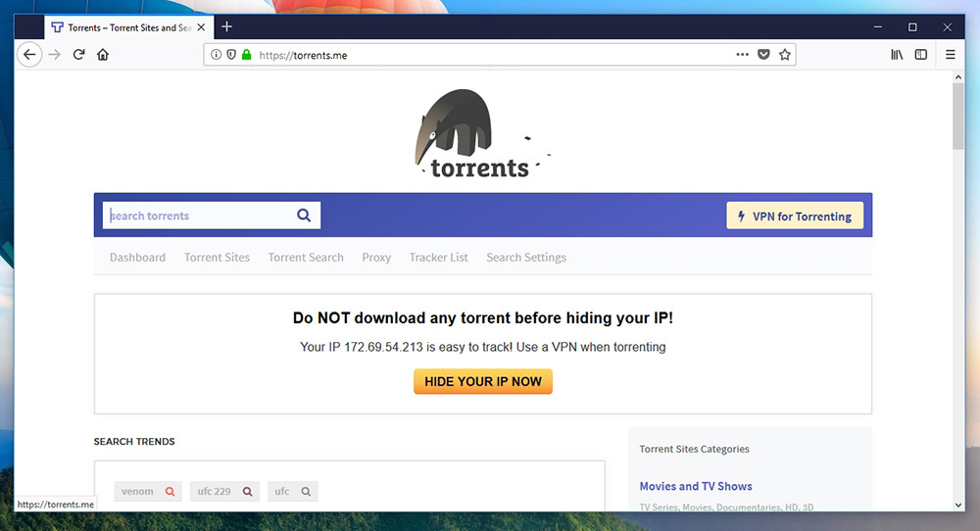Image resolution: width=980 pixels, height=531 pixels.
Task: Click the page scrollbar up arrow
Action: pyautogui.click(x=958, y=76)
